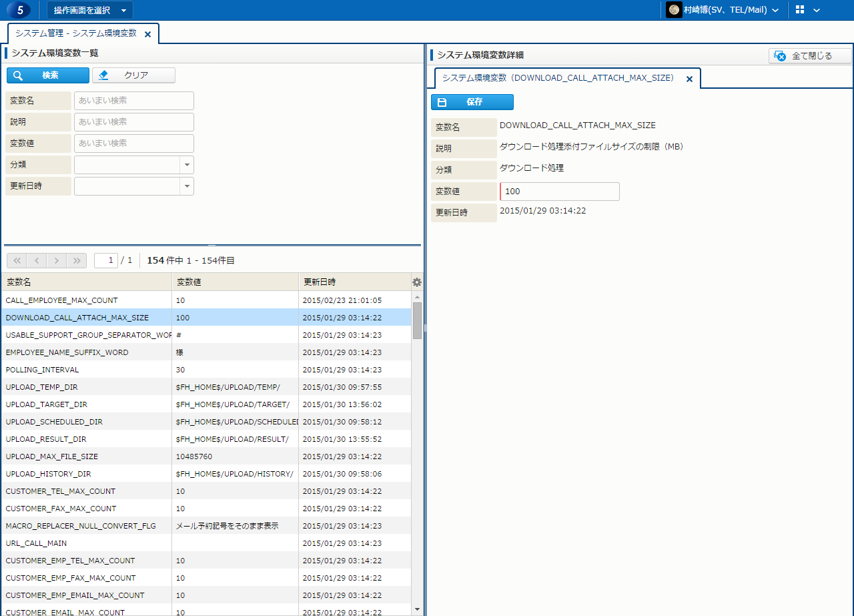This screenshot has width=854, height=616.
Task: Go to the first results page
Action: coord(17,260)
